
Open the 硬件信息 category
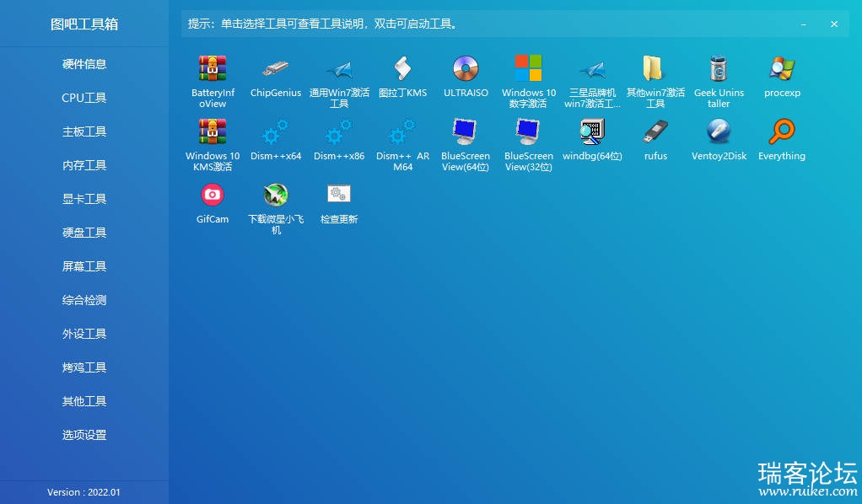84,64
